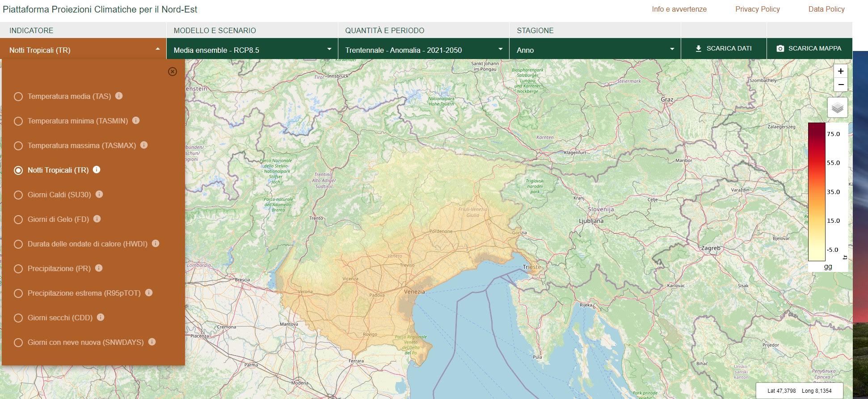Viewport: 868px width, 399px height.
Task: Select Giorni secchi (CDD) radio button
Action: click(x=18, y=318)
